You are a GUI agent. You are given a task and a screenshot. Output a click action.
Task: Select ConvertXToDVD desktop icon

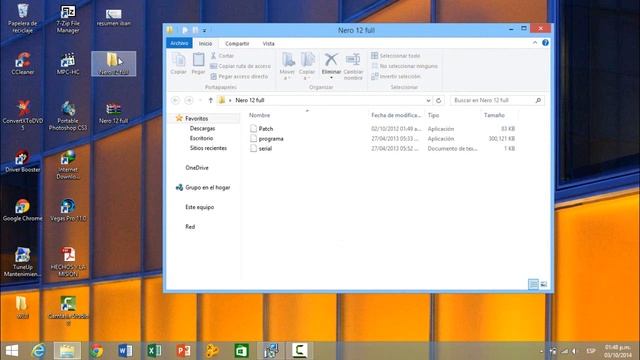click(x=22, y=116)
